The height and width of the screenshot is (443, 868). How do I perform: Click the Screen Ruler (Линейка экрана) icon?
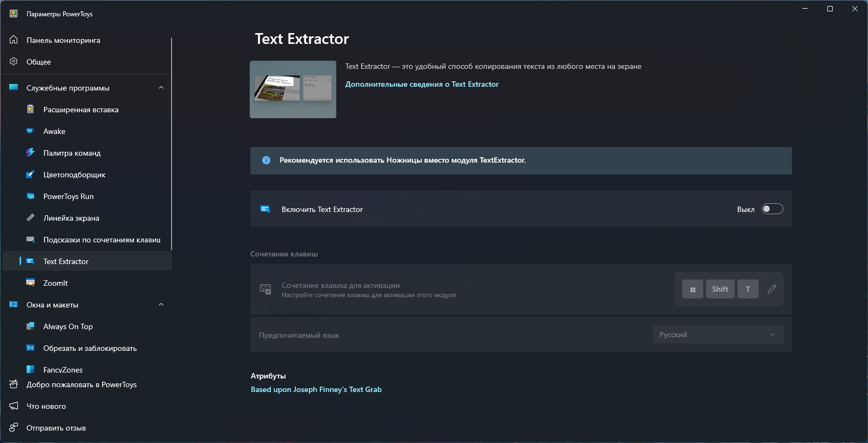(x=30, y=218)
